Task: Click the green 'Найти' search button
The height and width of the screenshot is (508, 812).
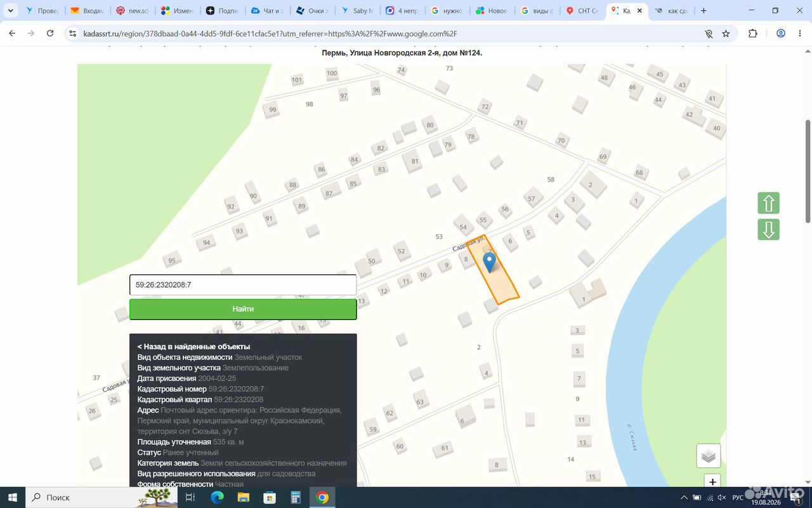Action: click(x=243, y=309)
